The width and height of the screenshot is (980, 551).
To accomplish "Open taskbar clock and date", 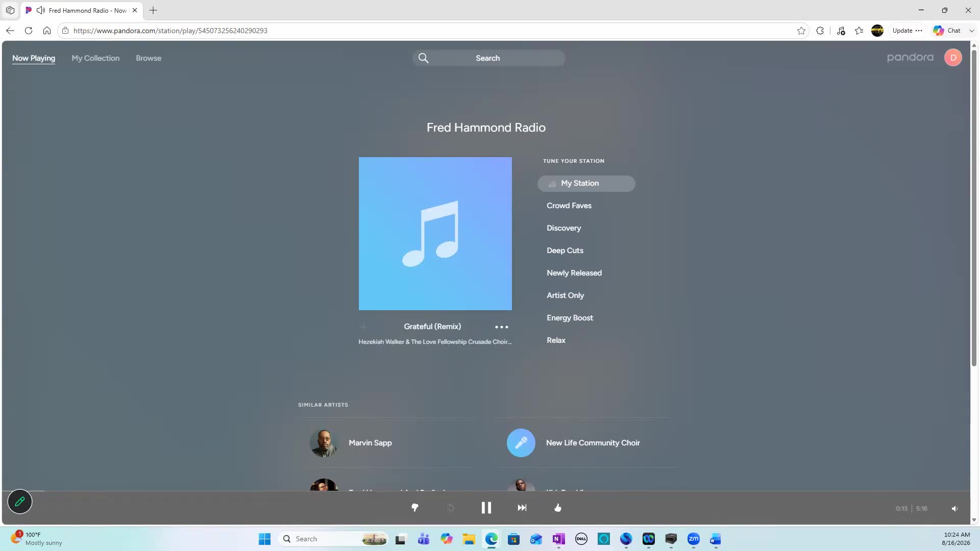I will click(x=956, y=539).
